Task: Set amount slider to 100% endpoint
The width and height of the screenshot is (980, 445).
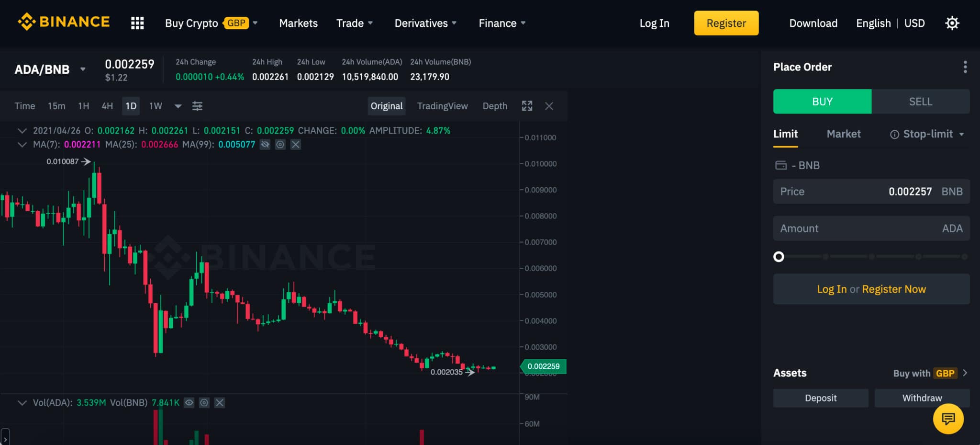Action: click(x=964, y=257)
